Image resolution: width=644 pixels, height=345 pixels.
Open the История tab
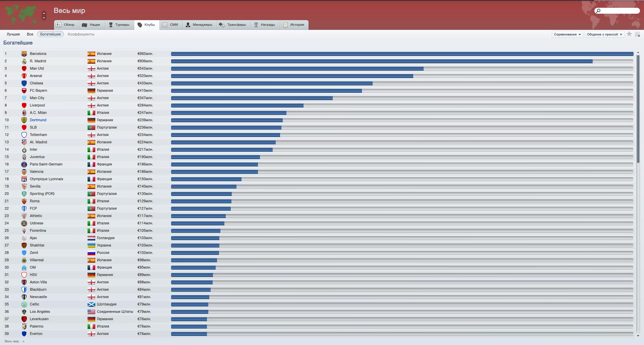coord(294,25)
